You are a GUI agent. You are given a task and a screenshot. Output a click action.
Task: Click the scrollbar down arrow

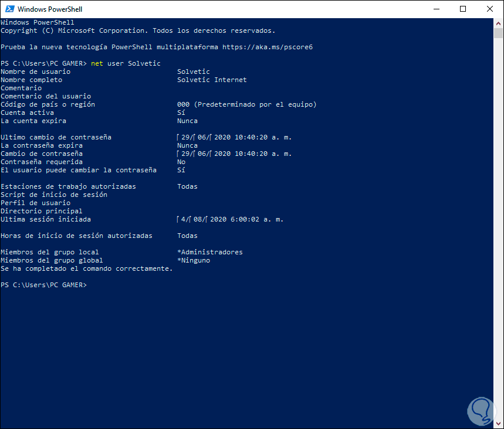[x=499, y=423]
